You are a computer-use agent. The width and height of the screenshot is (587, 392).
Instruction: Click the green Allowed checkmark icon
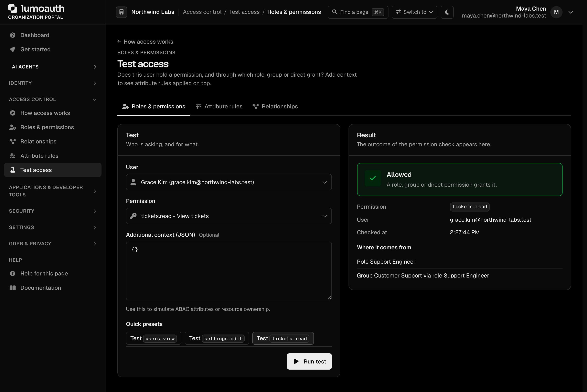tap(373, 178)
